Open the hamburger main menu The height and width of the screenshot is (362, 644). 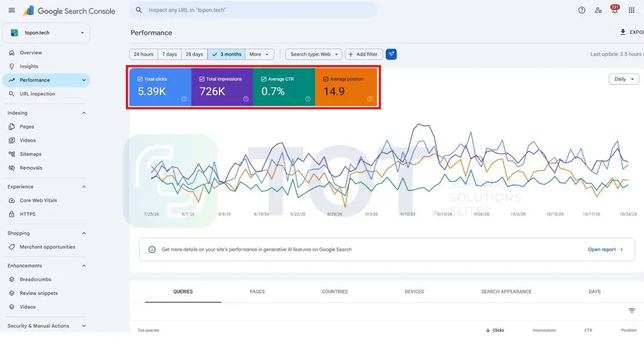point(11,10)
